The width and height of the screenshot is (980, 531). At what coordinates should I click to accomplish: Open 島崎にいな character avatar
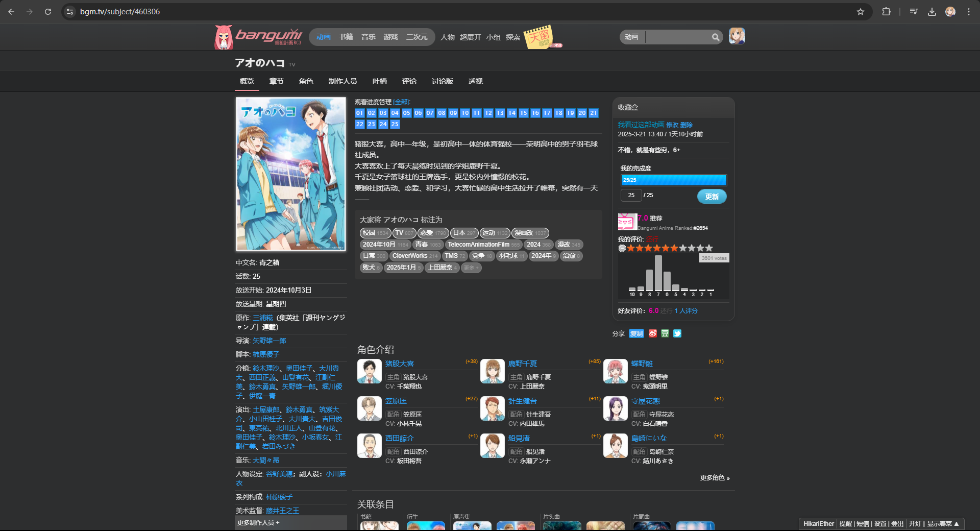click(x=616, y=446)
